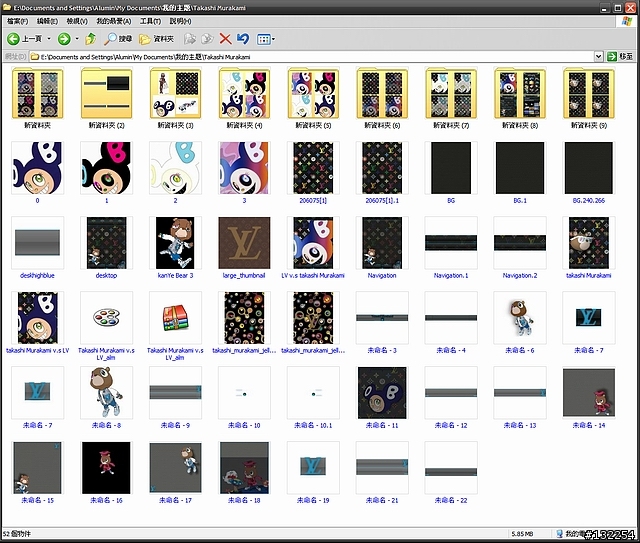Image resolution: width=640 pixels, height=543 pixels.
Task: Select the 未命名 - 8 bear image
Action: pos(107,392)
